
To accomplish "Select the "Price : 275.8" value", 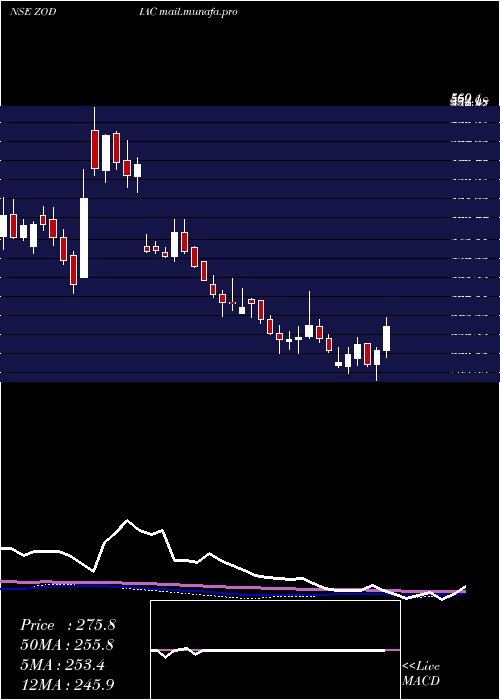I will coord(68,625).
